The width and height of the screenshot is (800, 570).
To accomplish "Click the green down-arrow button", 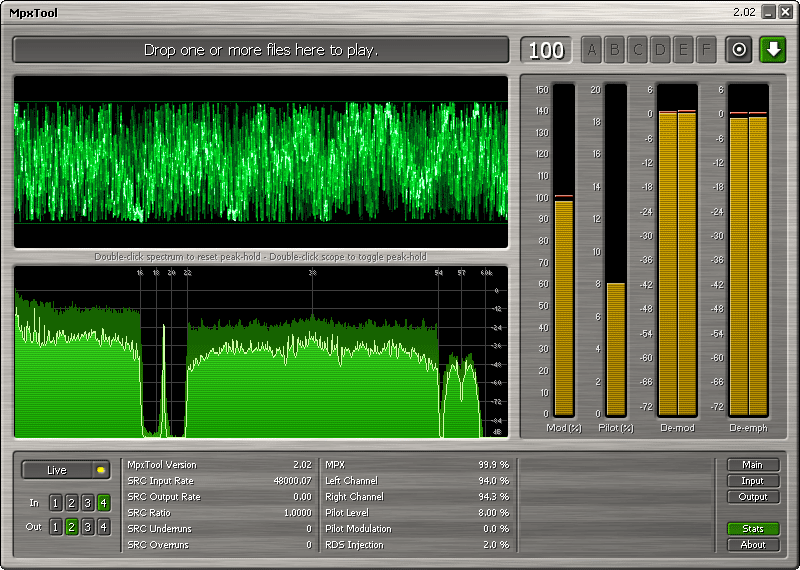I will pos(773,50).
